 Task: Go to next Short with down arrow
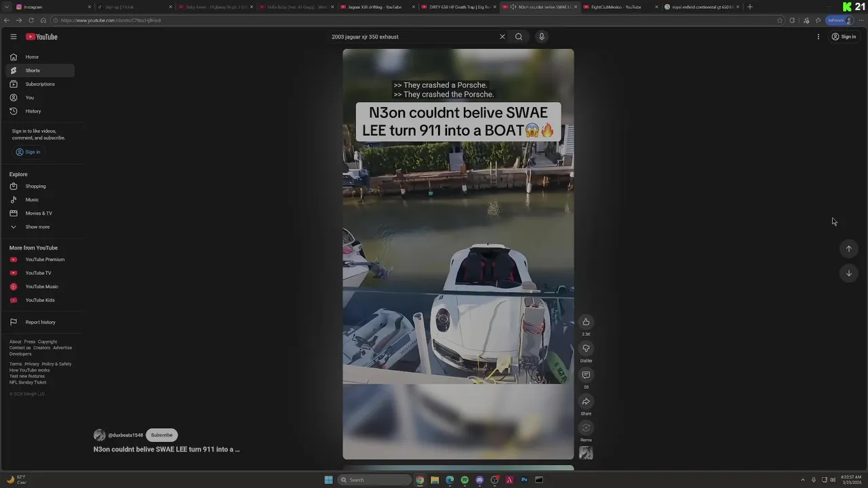(x=848, y=273)
